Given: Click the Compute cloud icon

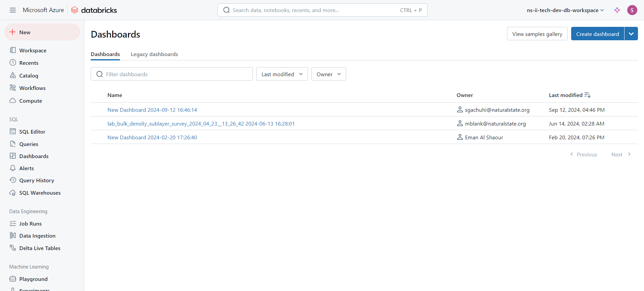Looking at the screenshot, I should click(x=13, y=100).
